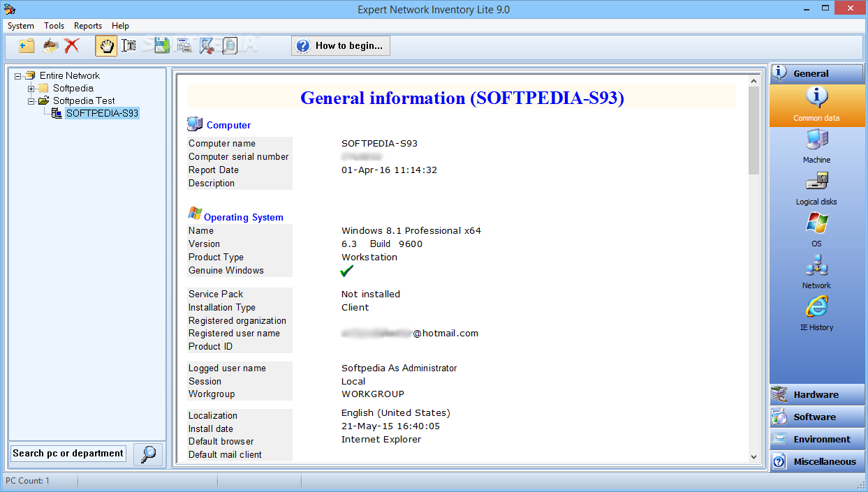
Task: Click the Computer name label
Action: (222, 144)
